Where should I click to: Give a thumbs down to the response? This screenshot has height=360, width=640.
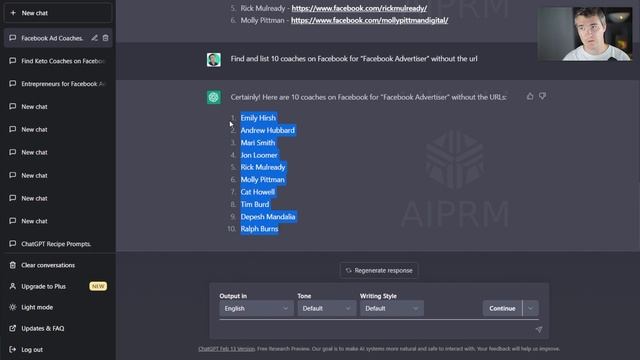click(x=542, y=96)
